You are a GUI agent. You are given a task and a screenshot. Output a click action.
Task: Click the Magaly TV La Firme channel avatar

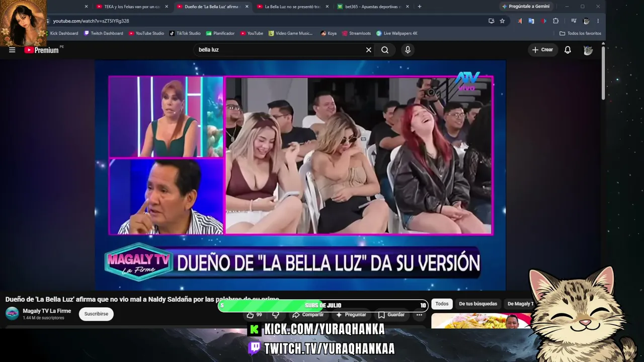(12, 314)
